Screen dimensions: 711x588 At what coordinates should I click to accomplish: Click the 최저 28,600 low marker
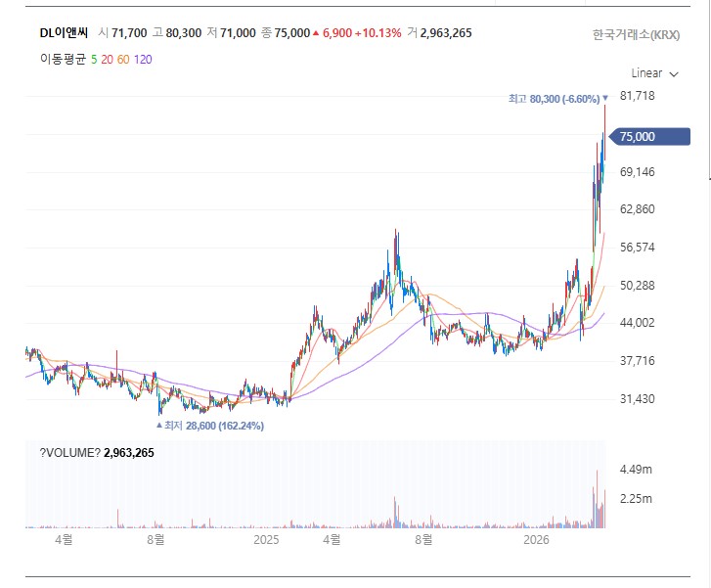coord(210,426)
